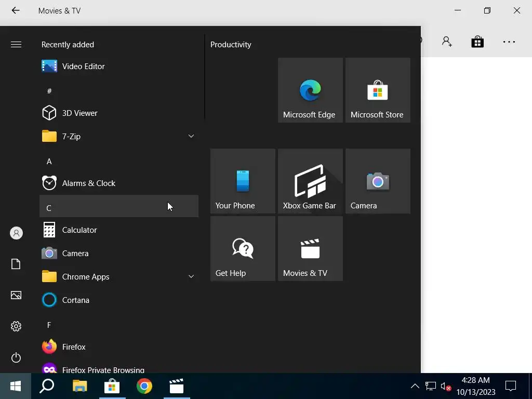
Task: Open taskbar Search
Action: coord(47,386)
